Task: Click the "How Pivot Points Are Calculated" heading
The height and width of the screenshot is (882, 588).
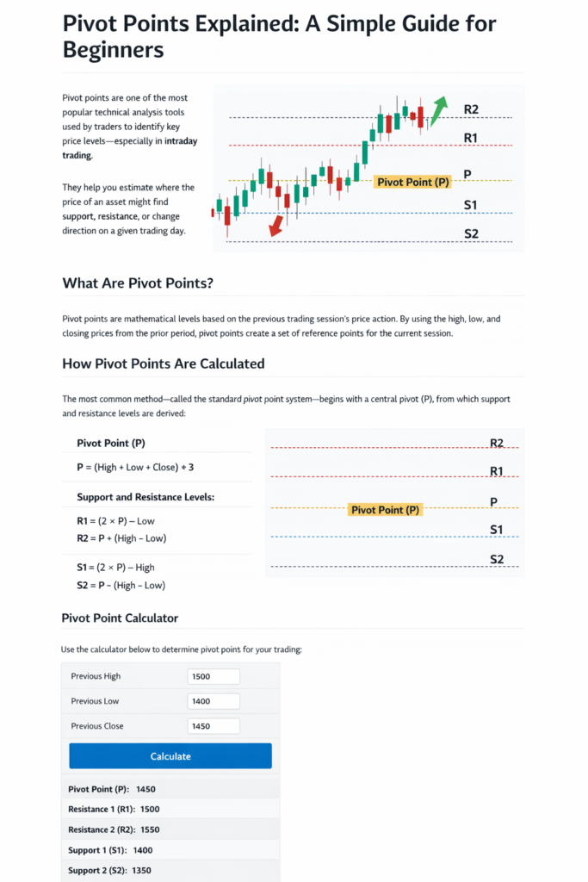Action: point(163,363)
